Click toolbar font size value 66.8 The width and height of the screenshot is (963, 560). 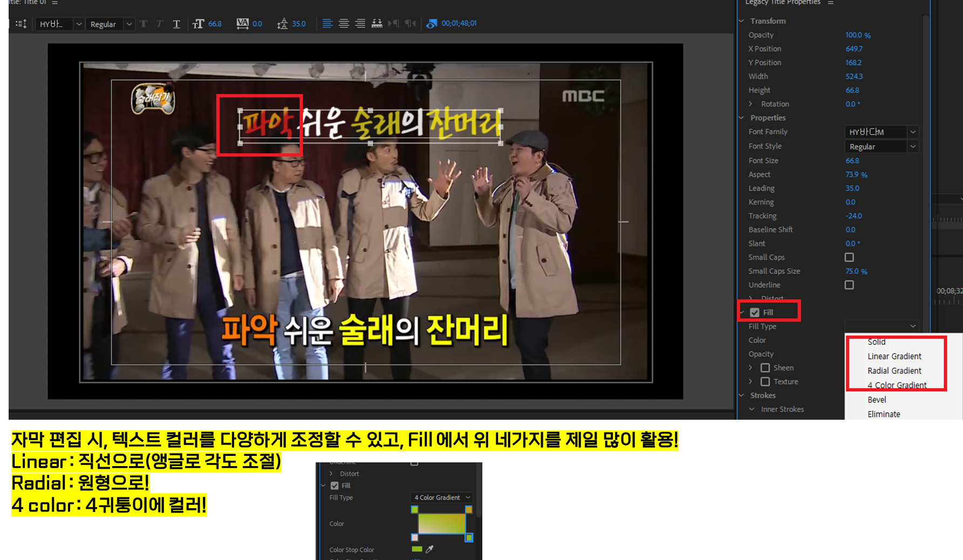coord(215,24)
